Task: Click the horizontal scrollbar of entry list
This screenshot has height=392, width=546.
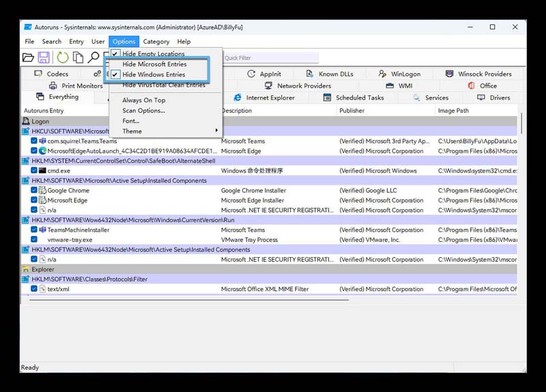Action: click(x=189, y=299)
